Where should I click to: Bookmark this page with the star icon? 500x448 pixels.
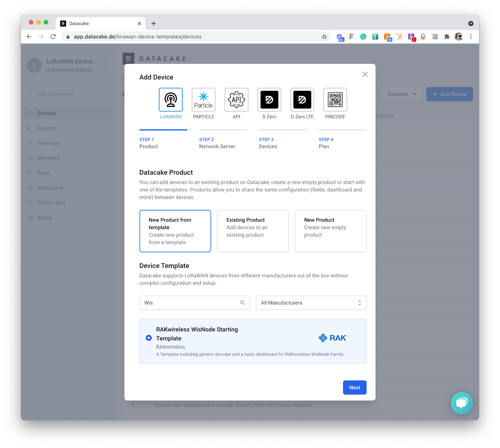click(324, 37)
